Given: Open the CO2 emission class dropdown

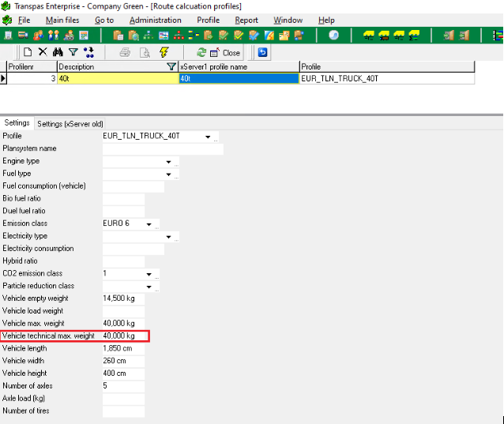Looking at the screenshot, I should pyautogui.click(x=149, y=274).
